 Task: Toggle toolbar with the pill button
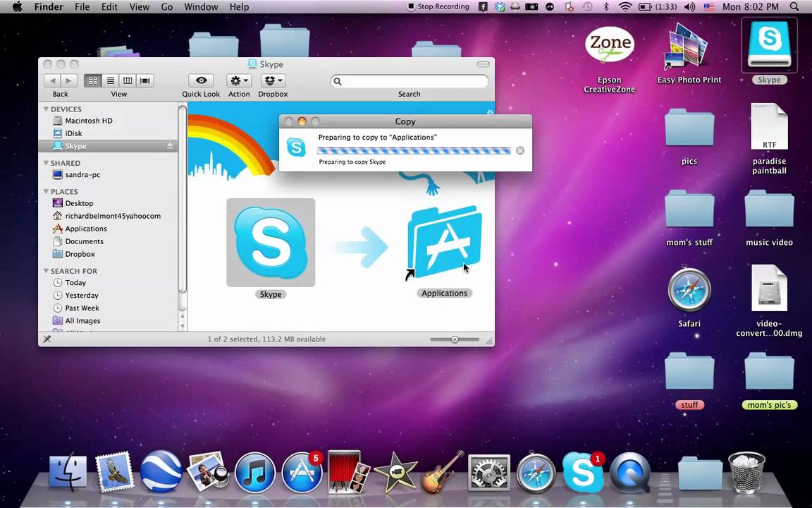pos(483,64)
